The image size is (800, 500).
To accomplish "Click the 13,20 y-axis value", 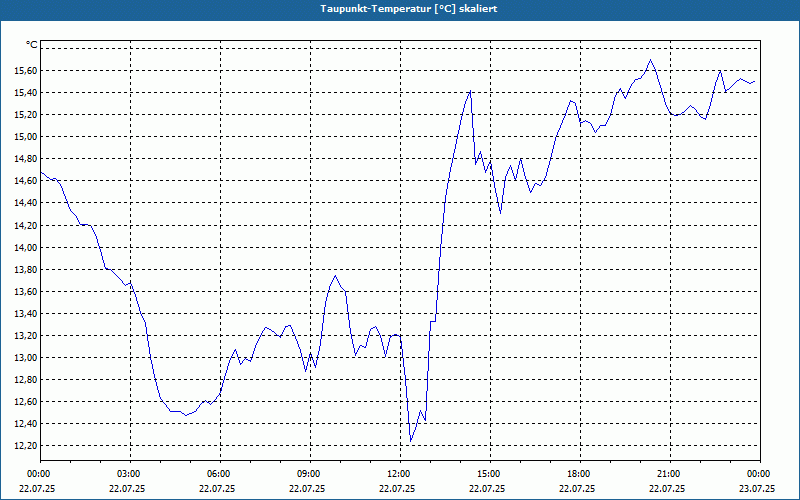I will point(26,336).
